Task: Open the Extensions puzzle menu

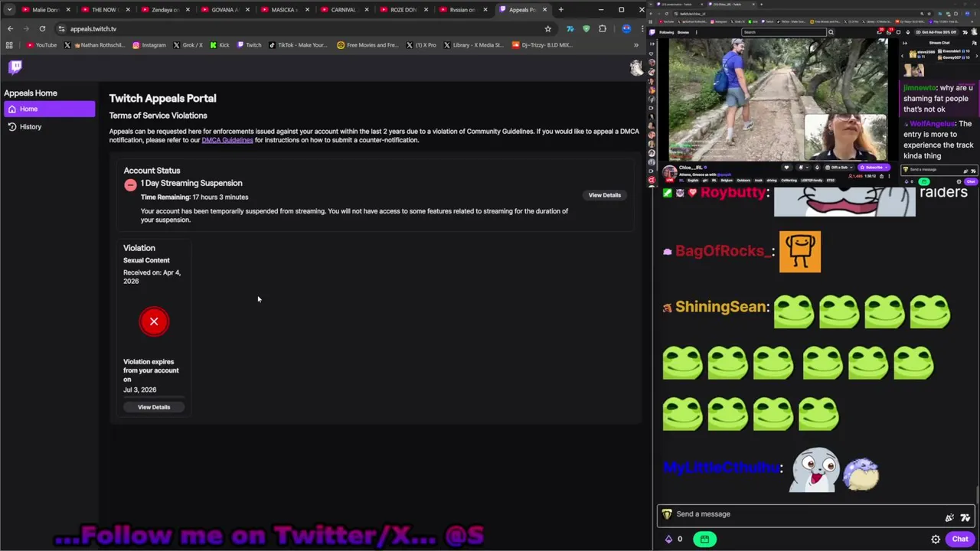Action: 603,29
